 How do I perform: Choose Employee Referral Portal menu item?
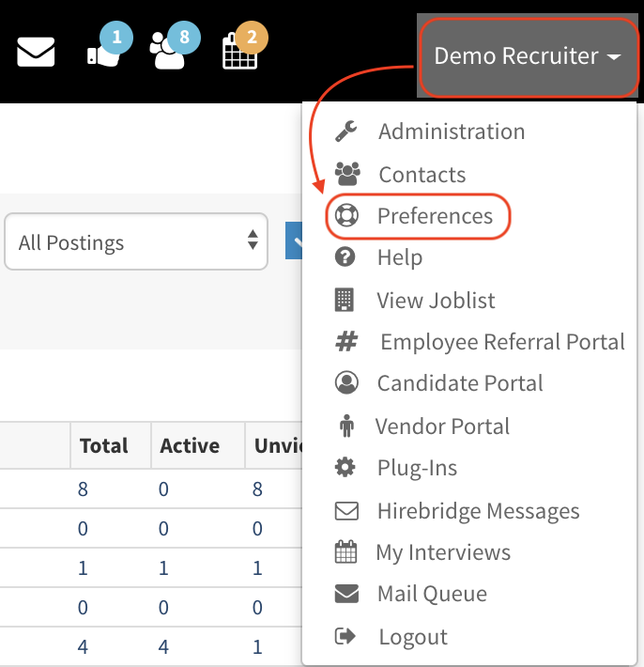click(x=502, y=342)
